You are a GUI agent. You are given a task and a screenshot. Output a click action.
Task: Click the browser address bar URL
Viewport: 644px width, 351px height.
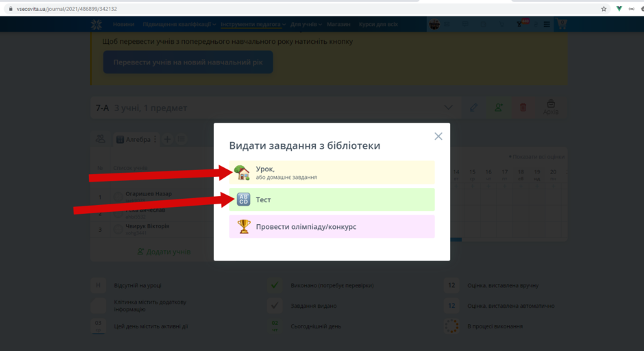coord(67,9)
